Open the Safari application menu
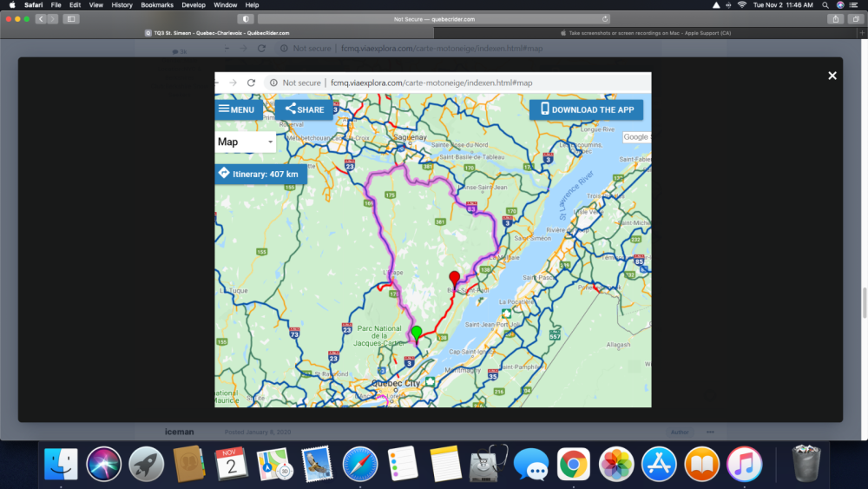This screenshot has height=489, width=868. (x=33, y=5)
